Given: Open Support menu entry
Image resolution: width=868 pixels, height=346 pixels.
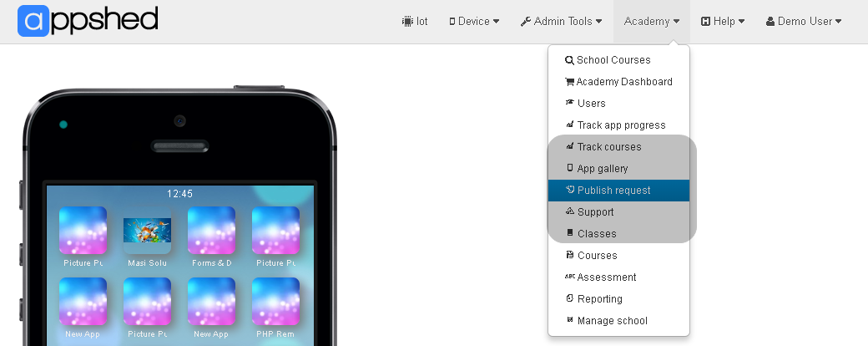Looking at the screenshot, I should (x=618, y=211).
